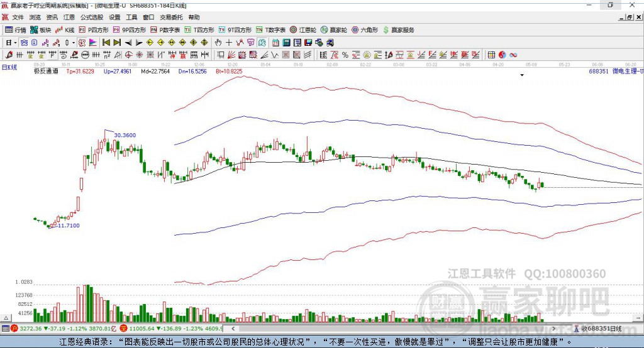Open the 9P四方形 tool
The height and width of the screenshot is (348, 644).
(x=130, y=30)
